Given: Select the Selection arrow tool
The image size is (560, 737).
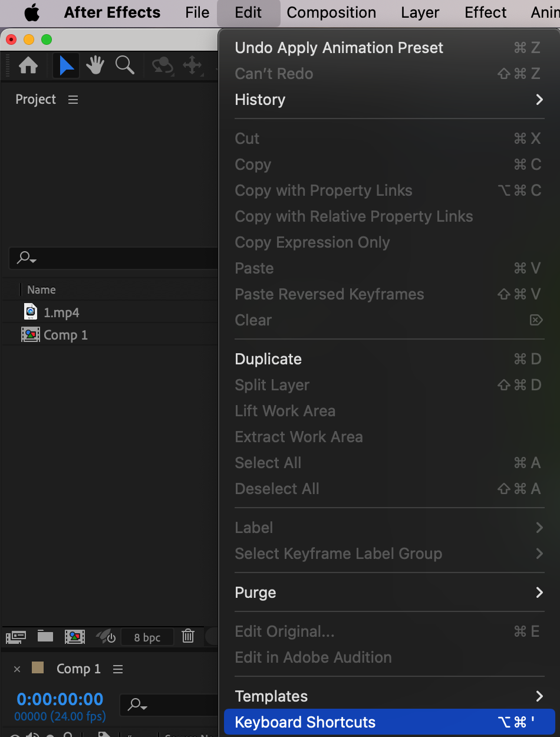Looking at the screenshot, I should pyautogui.click(x=66, y=65).
